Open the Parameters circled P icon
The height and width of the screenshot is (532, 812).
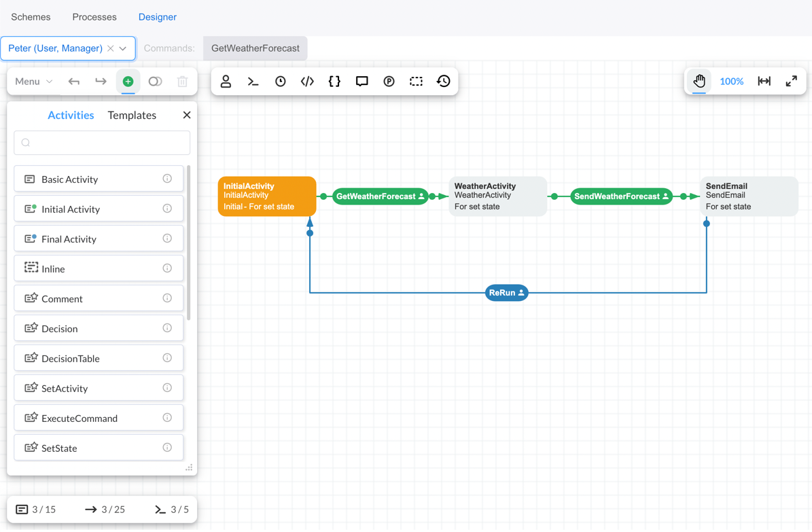pos(389,82)
